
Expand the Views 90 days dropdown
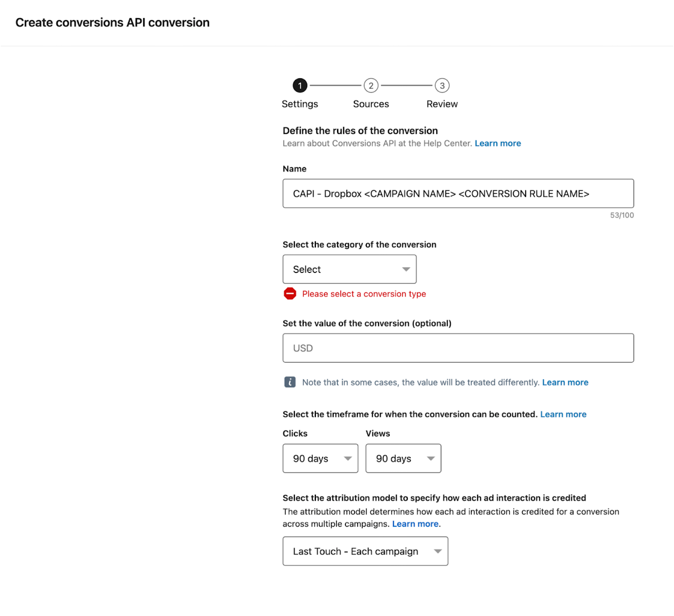[x=403, y=458]
